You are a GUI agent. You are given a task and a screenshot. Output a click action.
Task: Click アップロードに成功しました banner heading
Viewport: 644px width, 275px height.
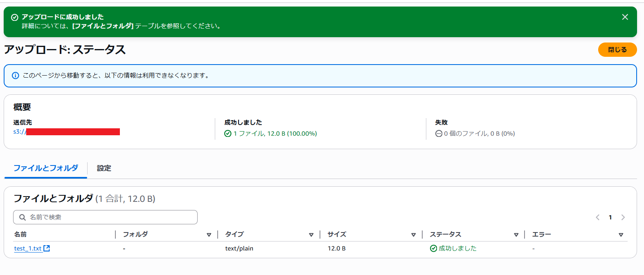pos(63,17)
